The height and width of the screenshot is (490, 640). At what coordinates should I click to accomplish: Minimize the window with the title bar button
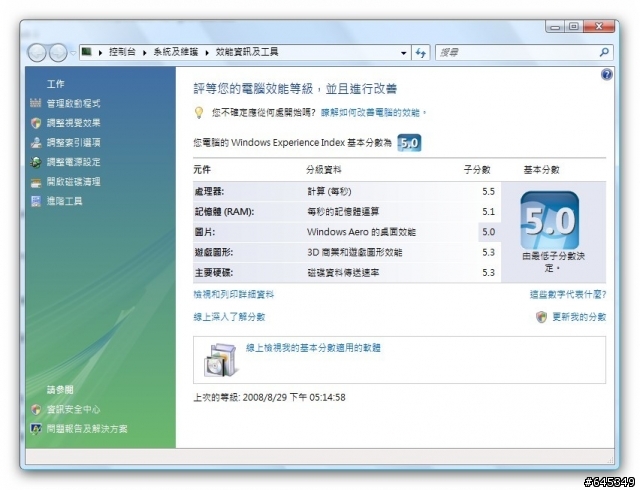[555, 27]
